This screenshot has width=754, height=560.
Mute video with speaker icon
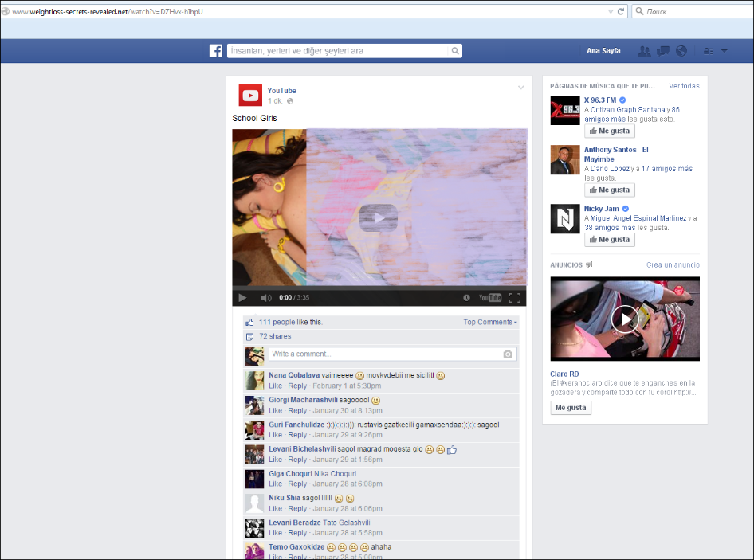coord(266,298)
